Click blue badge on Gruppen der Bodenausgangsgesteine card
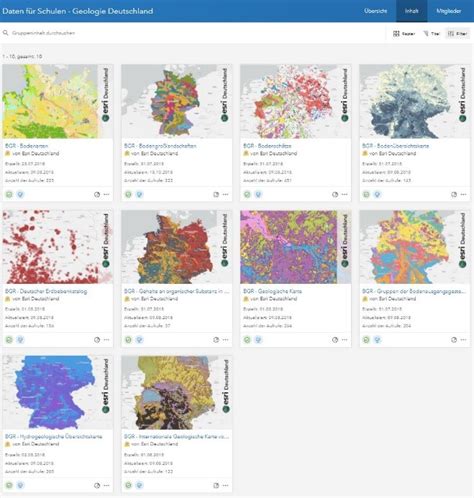The height and width of the screenshot is (498, 474). [x=377, y=340]
